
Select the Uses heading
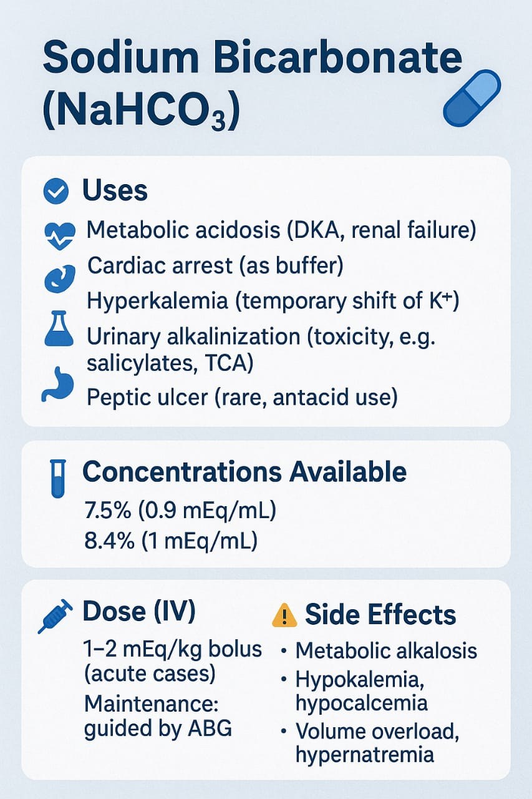pos(115,191)
